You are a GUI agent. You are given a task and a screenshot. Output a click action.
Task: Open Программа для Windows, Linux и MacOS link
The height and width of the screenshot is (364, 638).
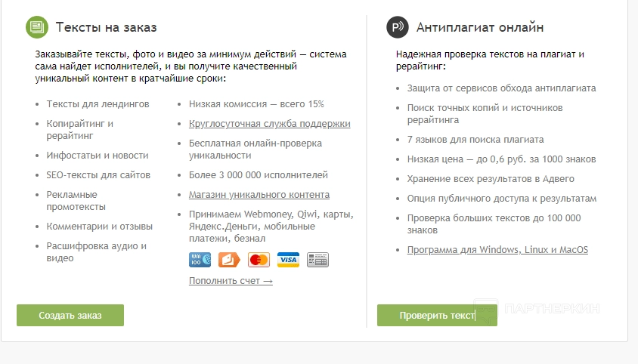(x=497, y=250)
